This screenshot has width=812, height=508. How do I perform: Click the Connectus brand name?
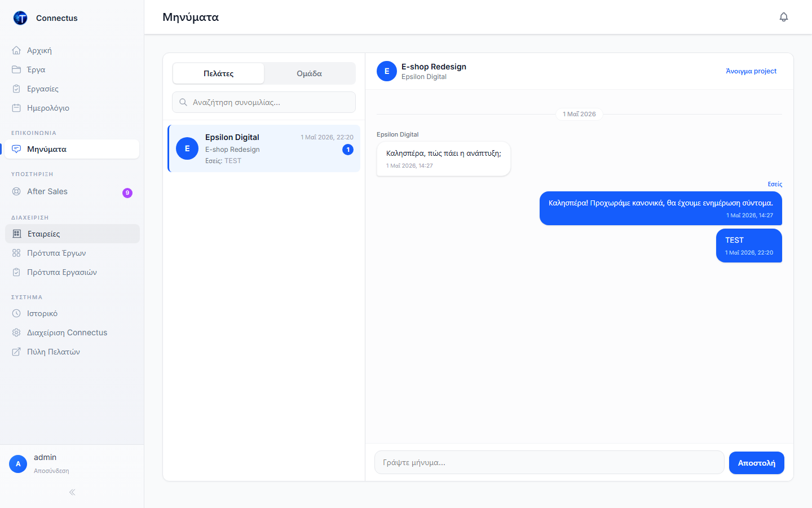[57, 18]
